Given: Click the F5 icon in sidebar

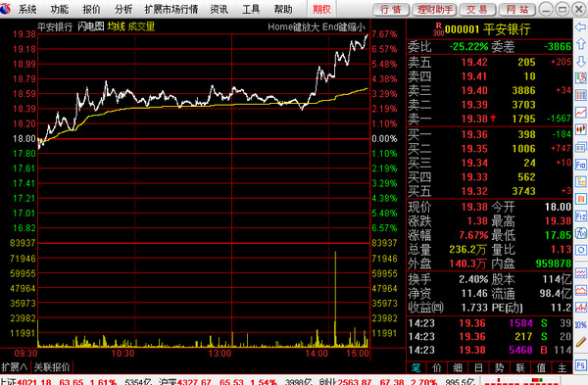Looking at the screenshot, I should click(581, 365).
